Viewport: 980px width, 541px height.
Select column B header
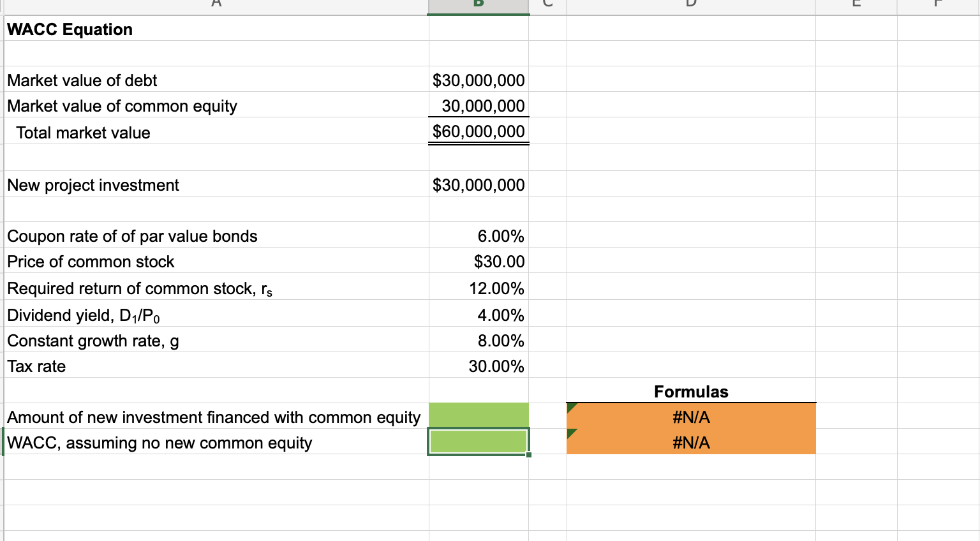pos(478,4)
